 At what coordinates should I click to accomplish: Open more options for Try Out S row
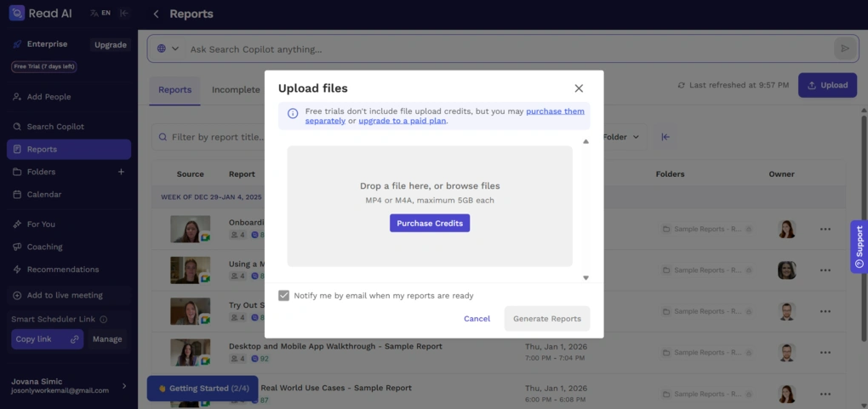pos(825,311)
